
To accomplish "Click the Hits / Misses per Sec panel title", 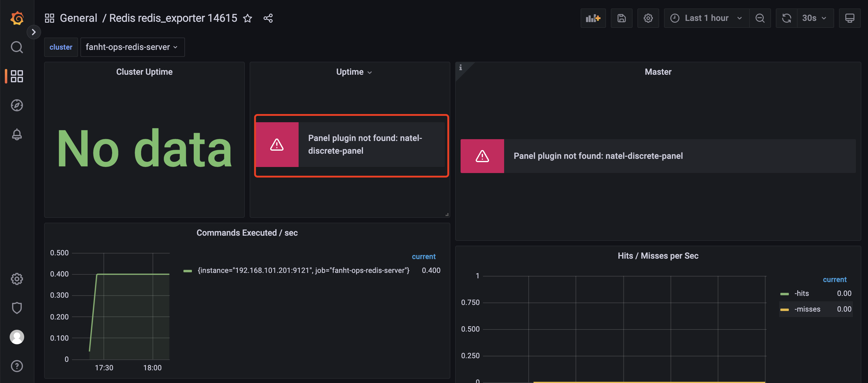I will (658, 256).
